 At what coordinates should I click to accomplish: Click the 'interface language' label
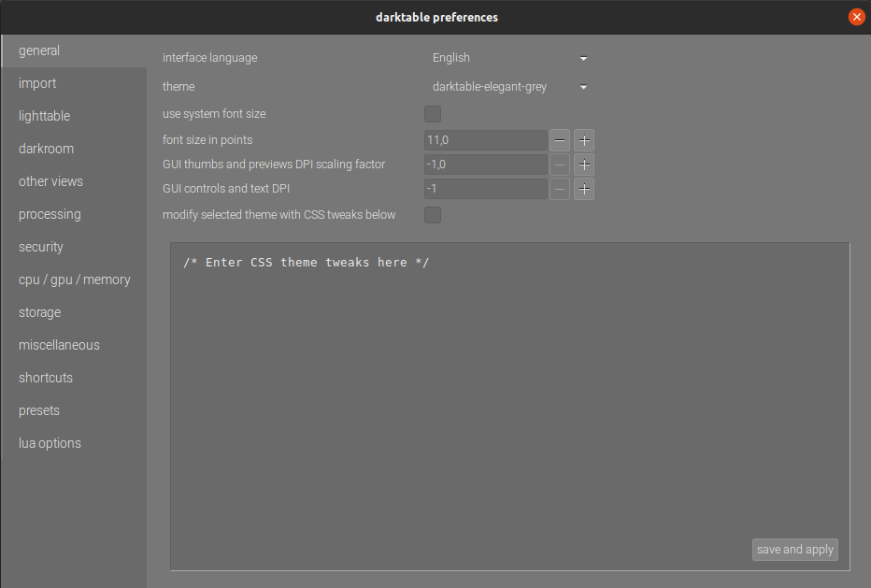(210, 58)
